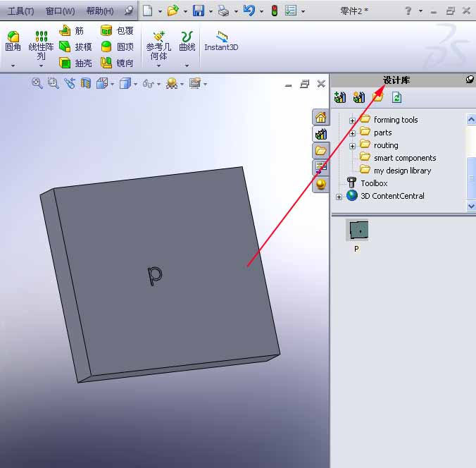Expand the parts folder
The height and width of the screenshot is (468, 476).
click(x=352, y=133)
